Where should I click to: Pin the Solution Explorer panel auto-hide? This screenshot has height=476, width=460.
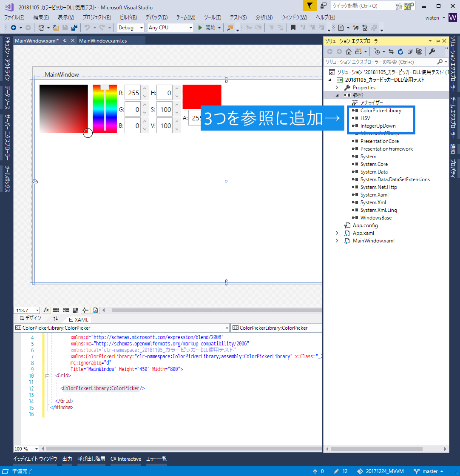(437, 41)
